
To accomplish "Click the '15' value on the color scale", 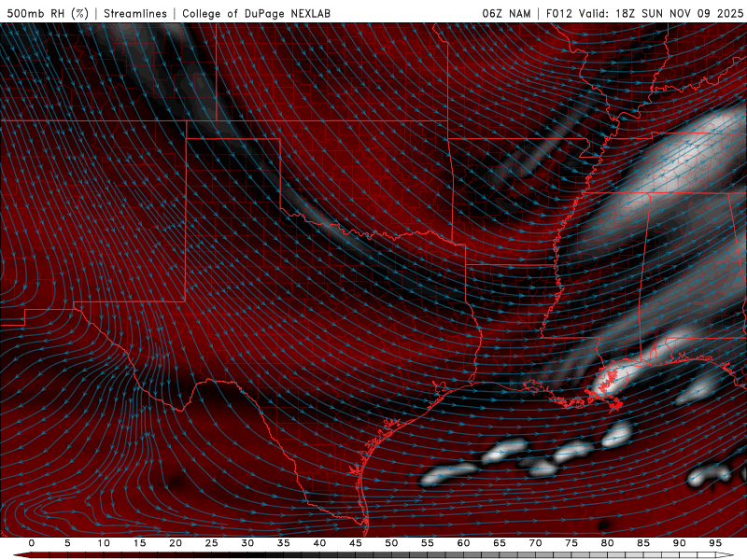I will click(x=139, y=543).
